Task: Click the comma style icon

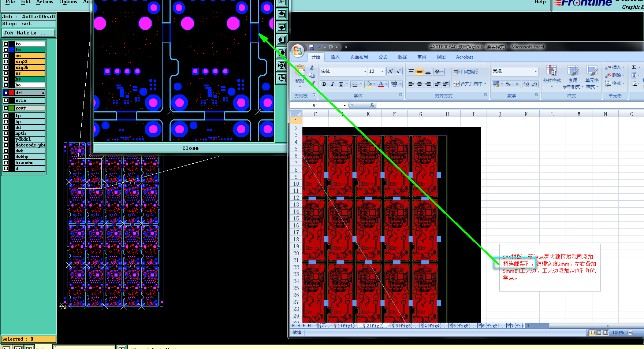Action: pyautogui.click(x=517, y=84)
